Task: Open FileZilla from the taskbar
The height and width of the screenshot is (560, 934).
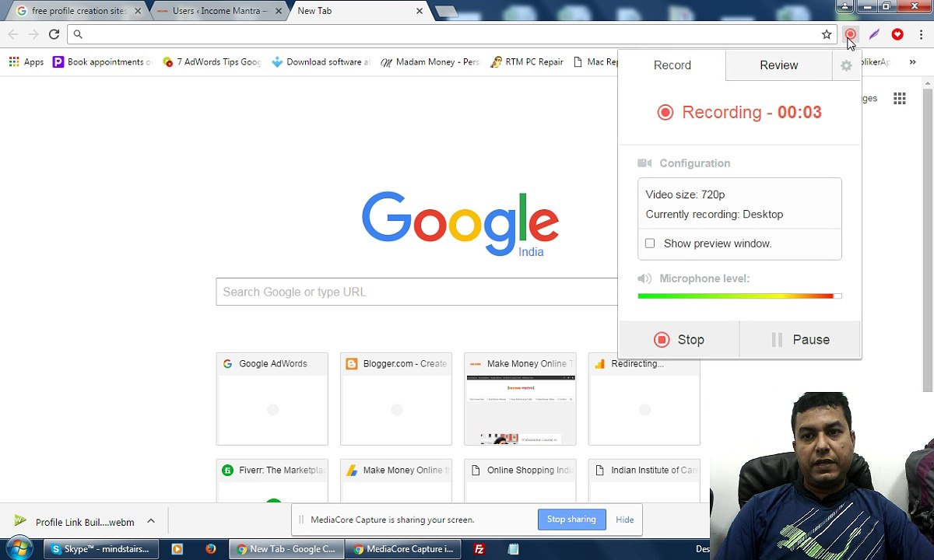Action: pyautogui.click(x=479, y=549)
